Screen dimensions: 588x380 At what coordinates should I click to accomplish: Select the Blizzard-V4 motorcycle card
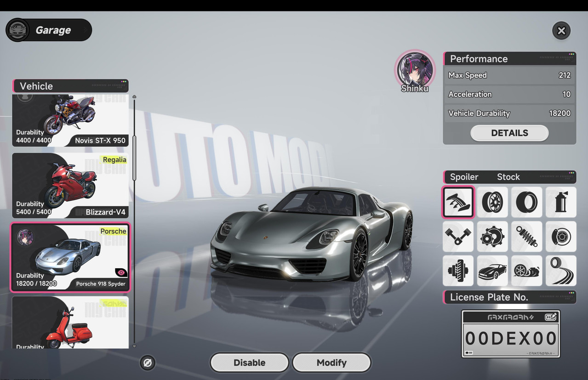[70, 186]
